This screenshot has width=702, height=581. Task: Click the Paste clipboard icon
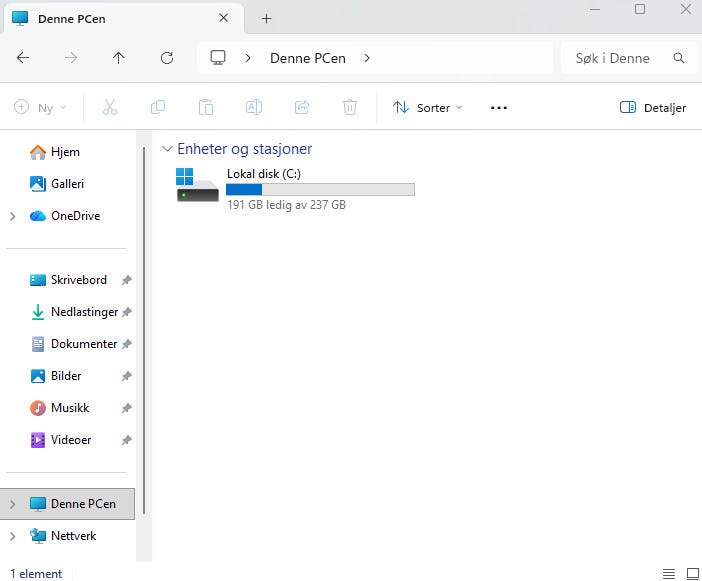[205, 107]
